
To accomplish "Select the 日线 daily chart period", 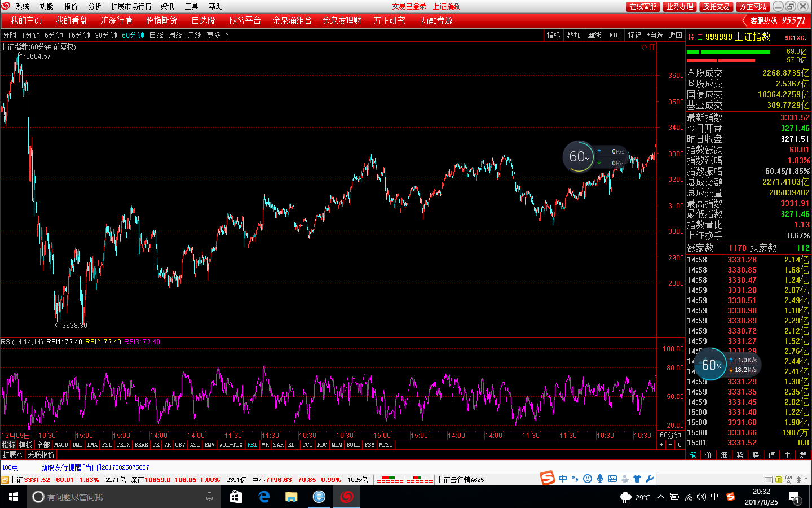I will [156, 35].
